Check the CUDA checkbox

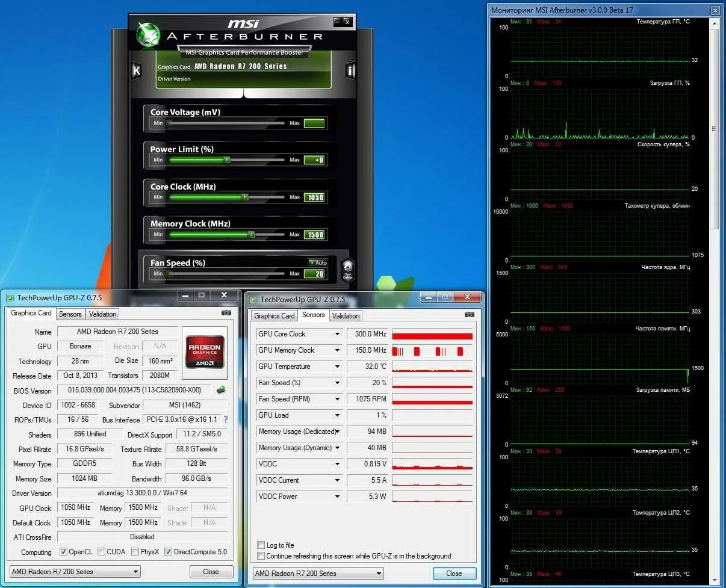click(x=101, y=552)
